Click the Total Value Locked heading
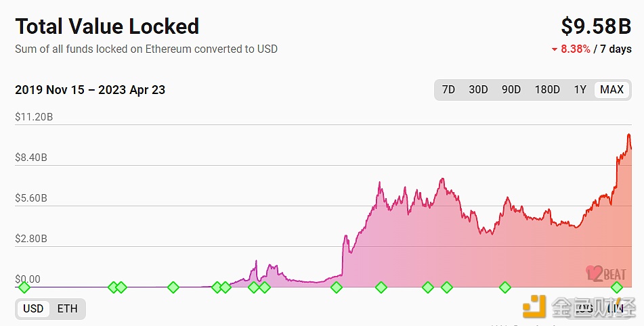Screen dimensions: 644x326 (x=107, y=26)
